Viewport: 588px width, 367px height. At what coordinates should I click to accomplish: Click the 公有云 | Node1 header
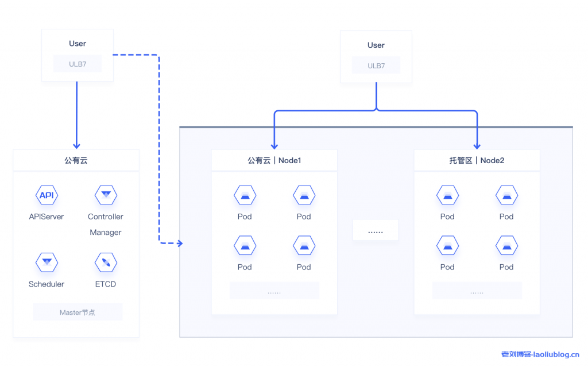tap(274, 160)
